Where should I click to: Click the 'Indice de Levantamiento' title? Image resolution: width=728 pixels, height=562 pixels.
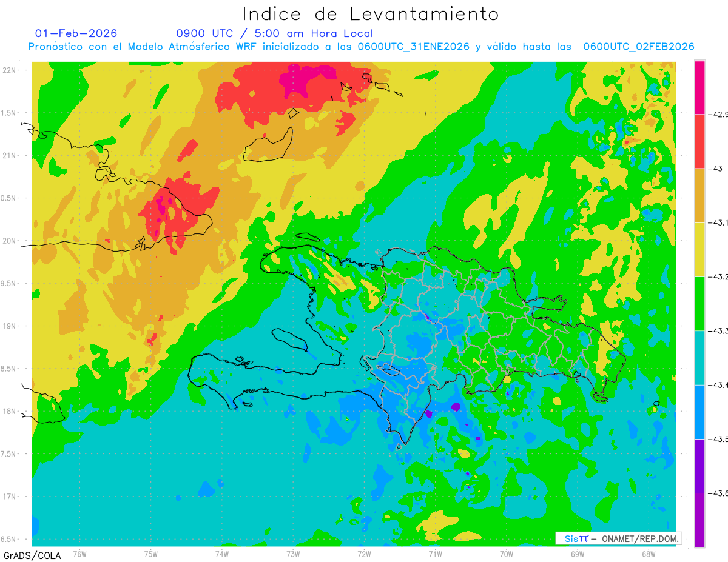click(x=370, y=14)
